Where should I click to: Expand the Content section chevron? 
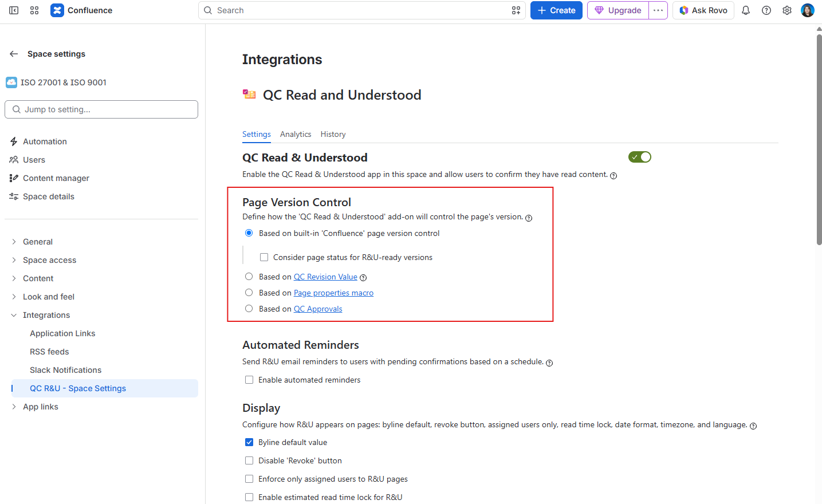tap(14, 278)
